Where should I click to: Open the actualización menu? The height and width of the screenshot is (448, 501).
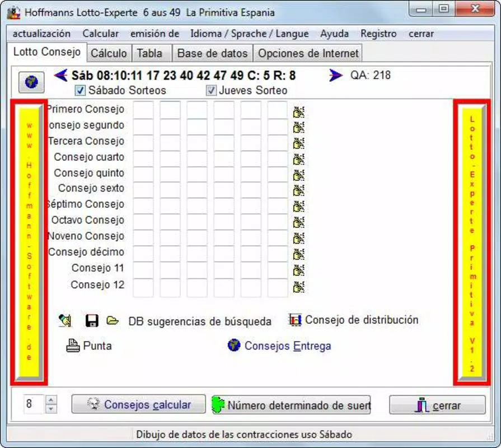click(x=41, y=34)
